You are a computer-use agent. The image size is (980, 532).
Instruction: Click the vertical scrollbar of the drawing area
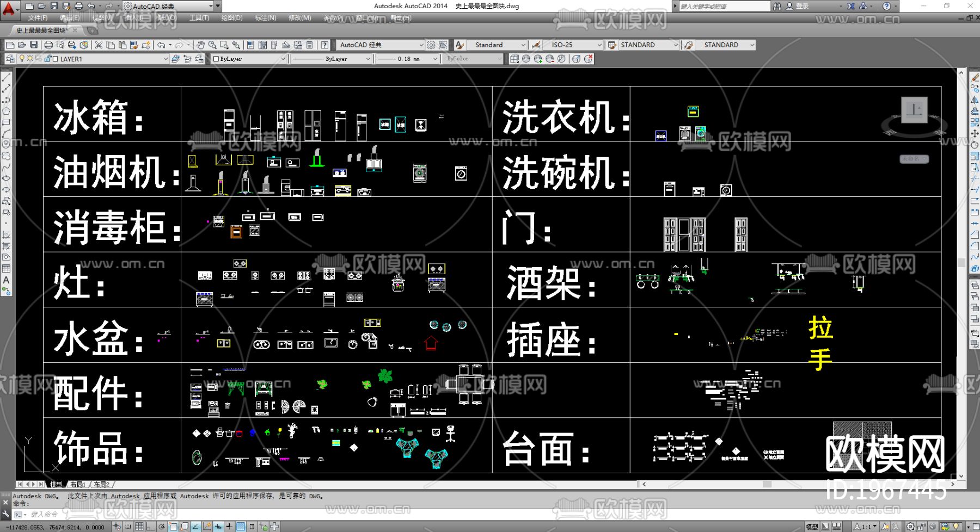[x=961, y=274]
